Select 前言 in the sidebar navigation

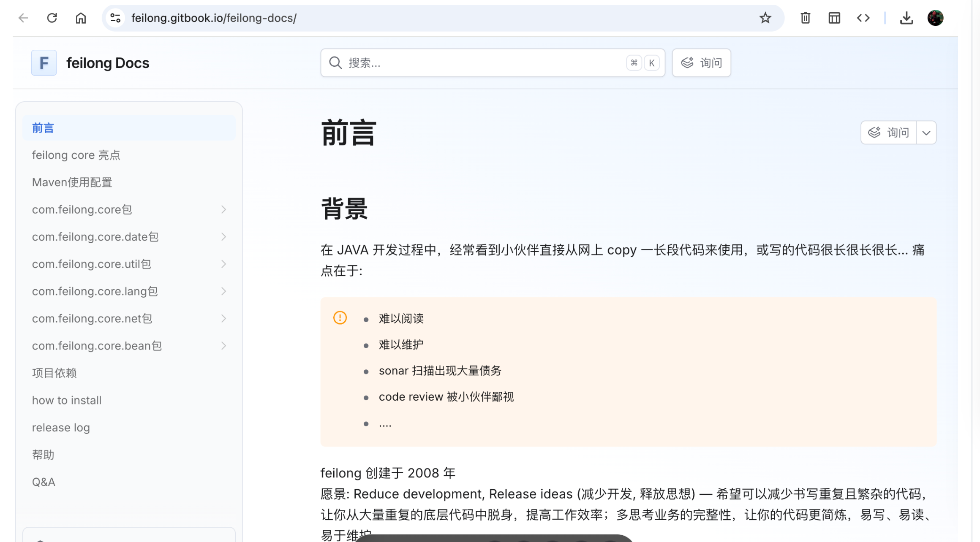(x=43, y=127)
